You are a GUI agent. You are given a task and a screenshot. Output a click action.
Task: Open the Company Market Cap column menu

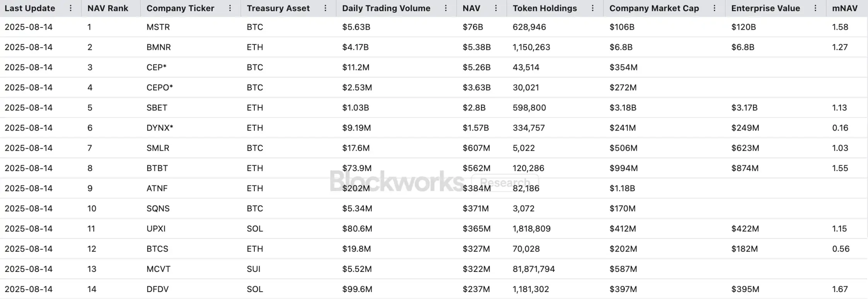tap(715, 8)
